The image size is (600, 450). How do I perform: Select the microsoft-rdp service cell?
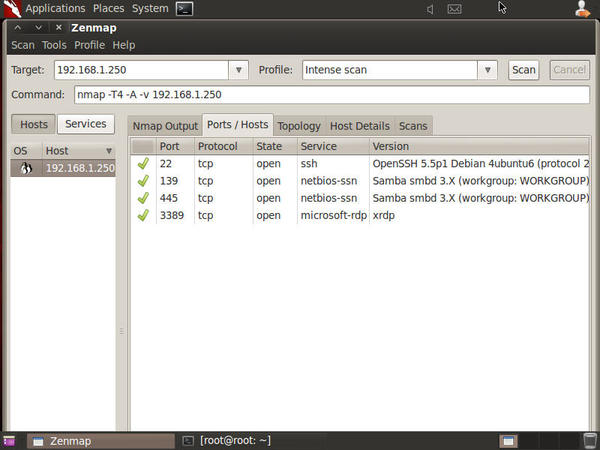(x=334, y=215)
